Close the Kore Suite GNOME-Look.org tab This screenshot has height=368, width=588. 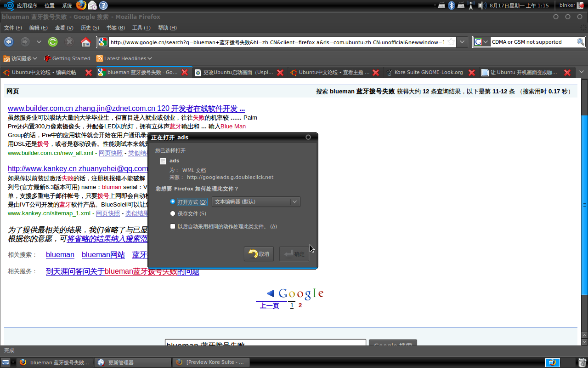472,72
